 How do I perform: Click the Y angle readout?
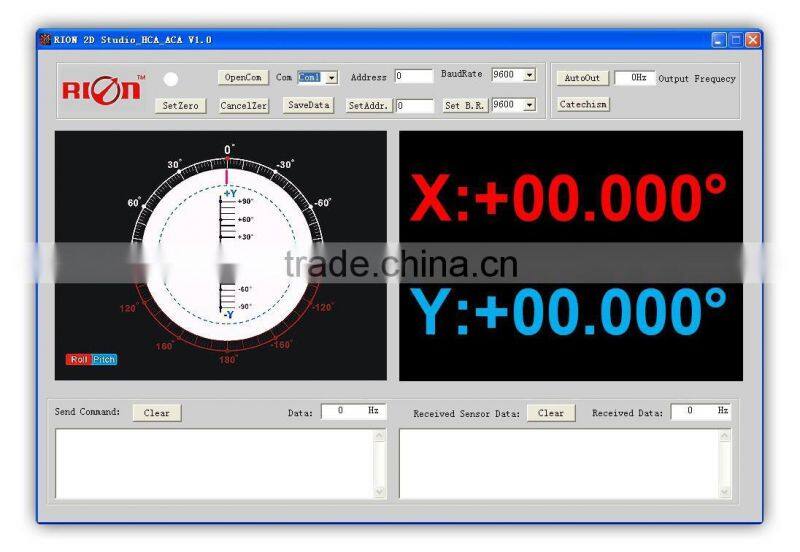pyautogui.click(x=568, y=311)
